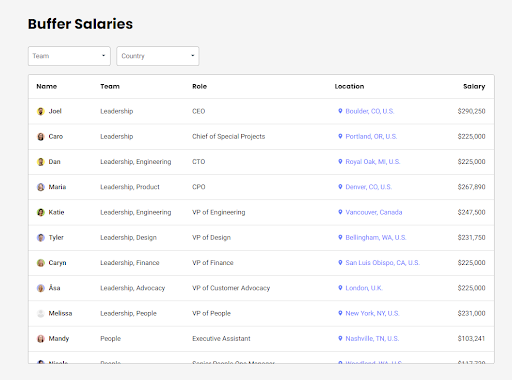This screenshot has height=380, width=512.
Task: Click the map pin next to San Luis Obispo
Action: pos(340,263)
